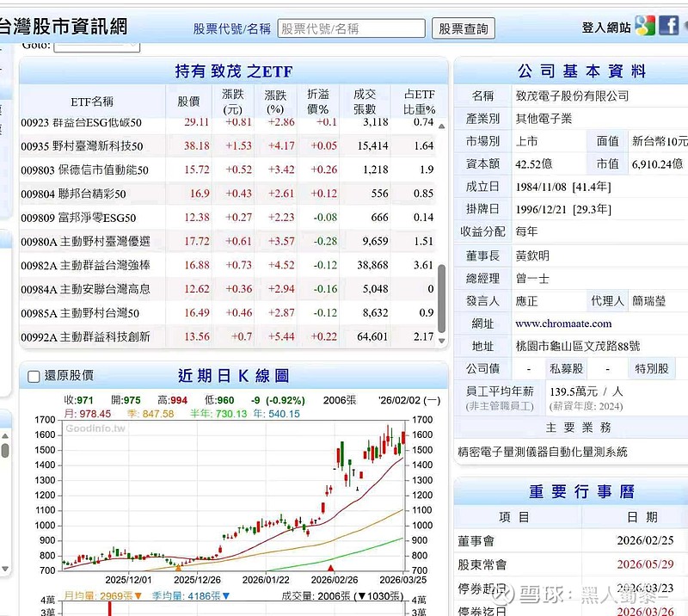Click the 股東常會 date 2026/05/29
Viewport: 688px width, 616px height.
coord(645,564)
